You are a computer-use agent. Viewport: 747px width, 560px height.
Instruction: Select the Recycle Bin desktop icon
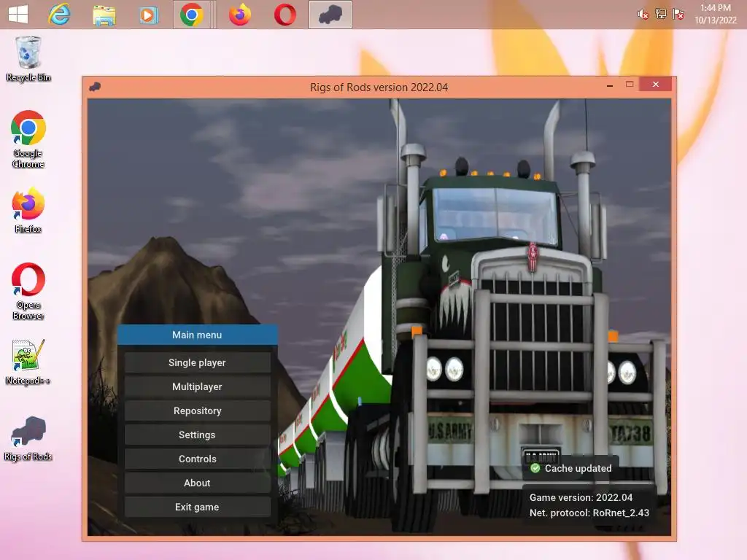(x=28, y=59)
